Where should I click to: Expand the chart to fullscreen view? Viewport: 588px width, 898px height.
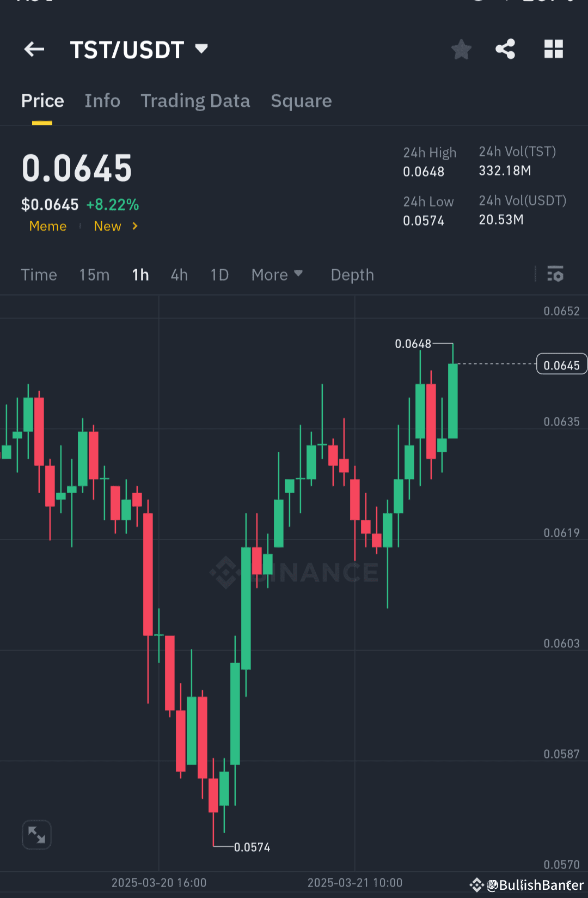click(36, 834)
